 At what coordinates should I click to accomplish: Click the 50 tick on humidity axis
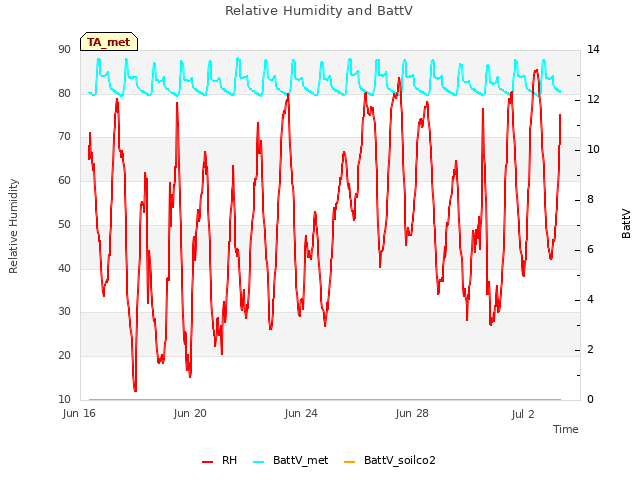click(64, 224)
